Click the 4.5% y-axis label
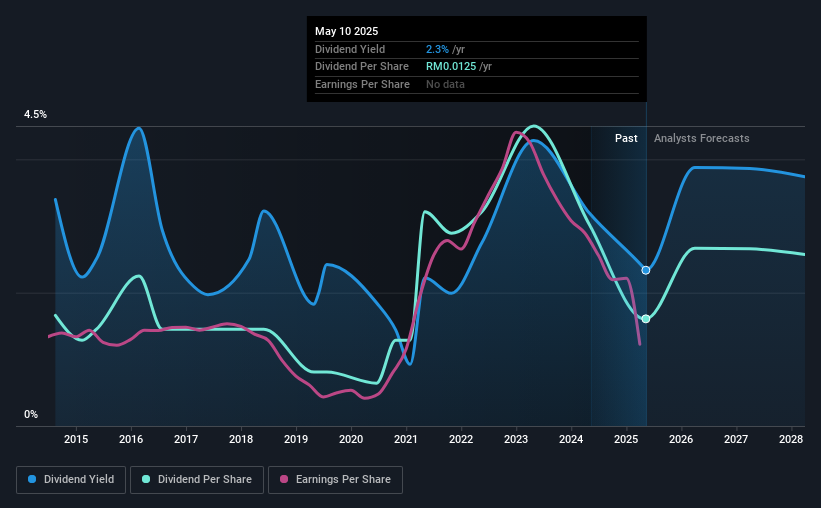The height and width of the screenshot is (508, 821). point(35,114)
